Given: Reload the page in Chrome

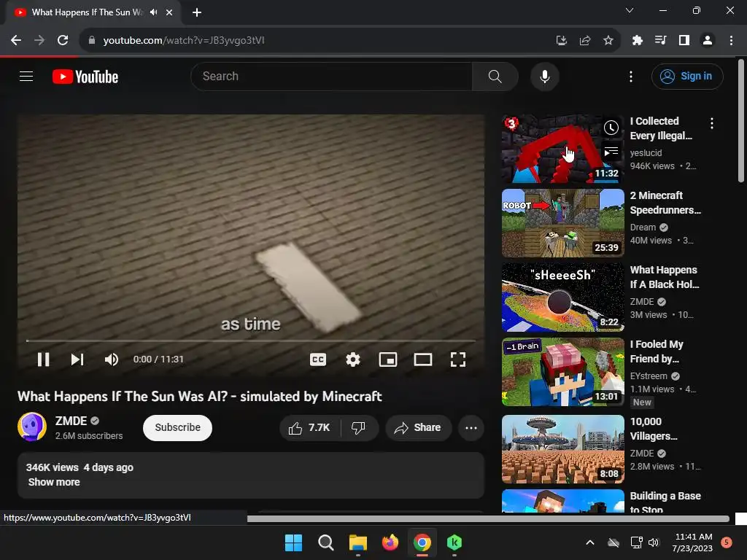Looking at the screenshot, I should pyautogui.click(x=63, y=41).
